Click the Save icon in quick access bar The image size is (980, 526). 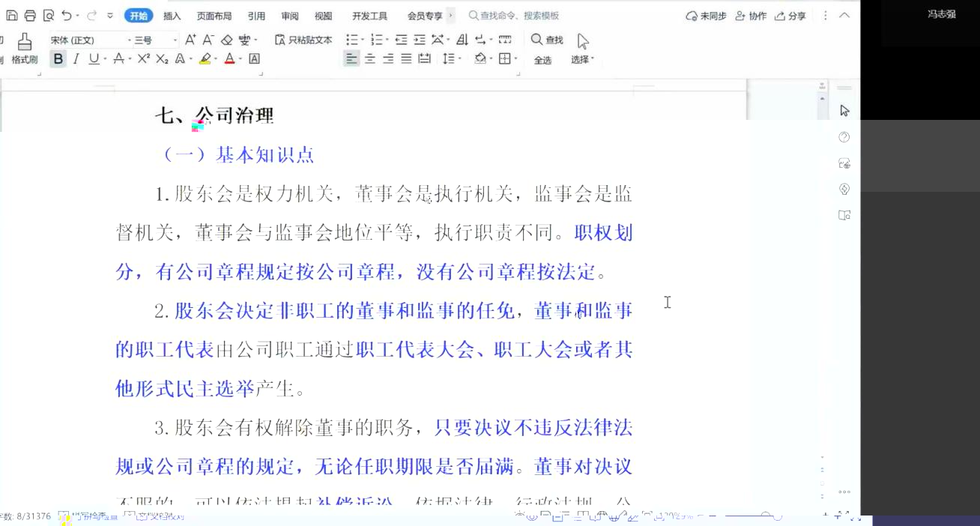tap(11, 16)
